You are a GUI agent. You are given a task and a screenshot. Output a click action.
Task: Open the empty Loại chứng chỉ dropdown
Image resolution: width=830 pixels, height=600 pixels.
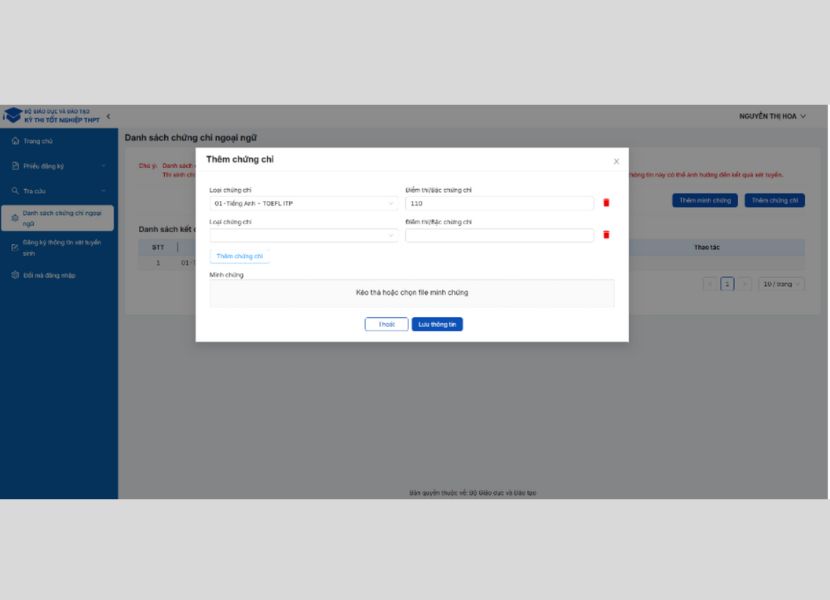click(303, 235)
